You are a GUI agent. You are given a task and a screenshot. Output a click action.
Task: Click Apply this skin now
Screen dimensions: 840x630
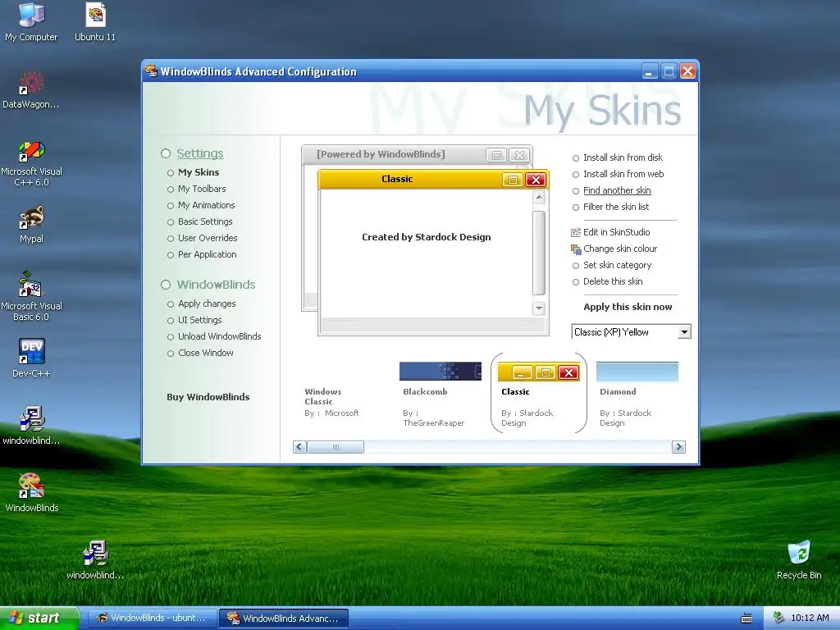(x=628, y=307)
